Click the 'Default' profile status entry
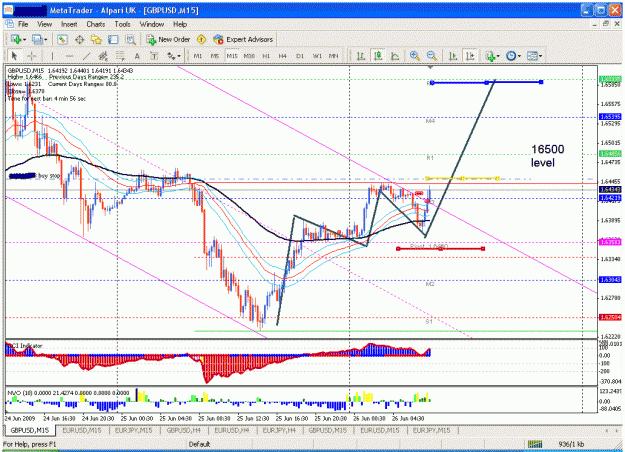Image resolution: width=625 pixels, height=452 pixels. pyautogui.click(x=199, y=444)
